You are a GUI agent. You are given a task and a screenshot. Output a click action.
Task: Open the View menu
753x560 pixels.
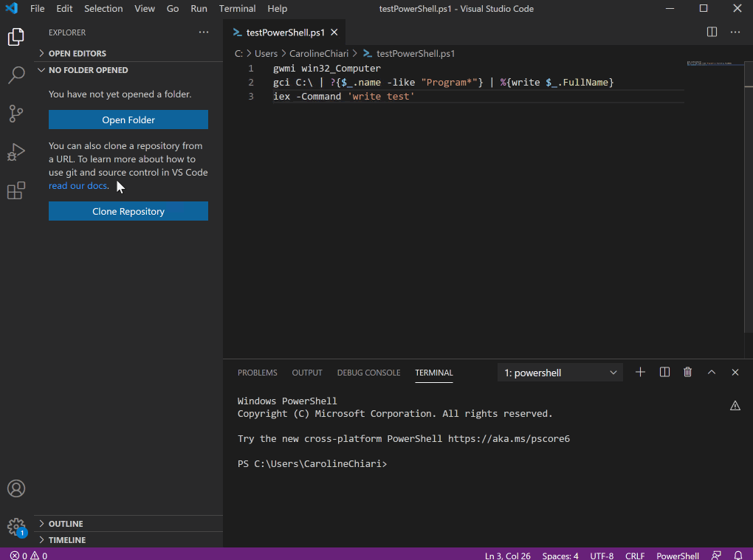click(145, 9)
